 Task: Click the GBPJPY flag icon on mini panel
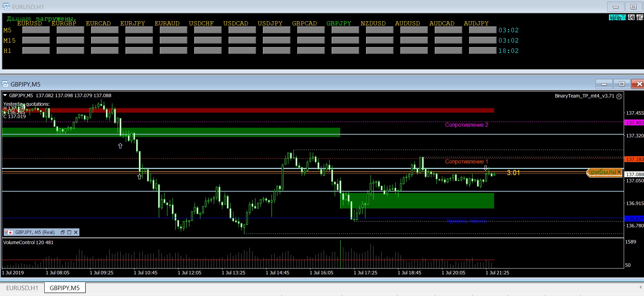[8, 232]
